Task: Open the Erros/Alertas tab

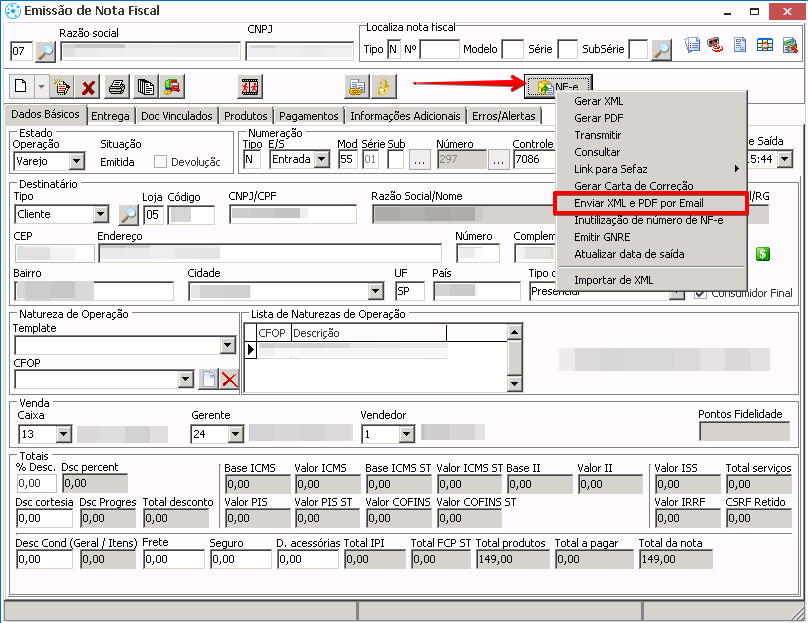Action: point(504,116)
